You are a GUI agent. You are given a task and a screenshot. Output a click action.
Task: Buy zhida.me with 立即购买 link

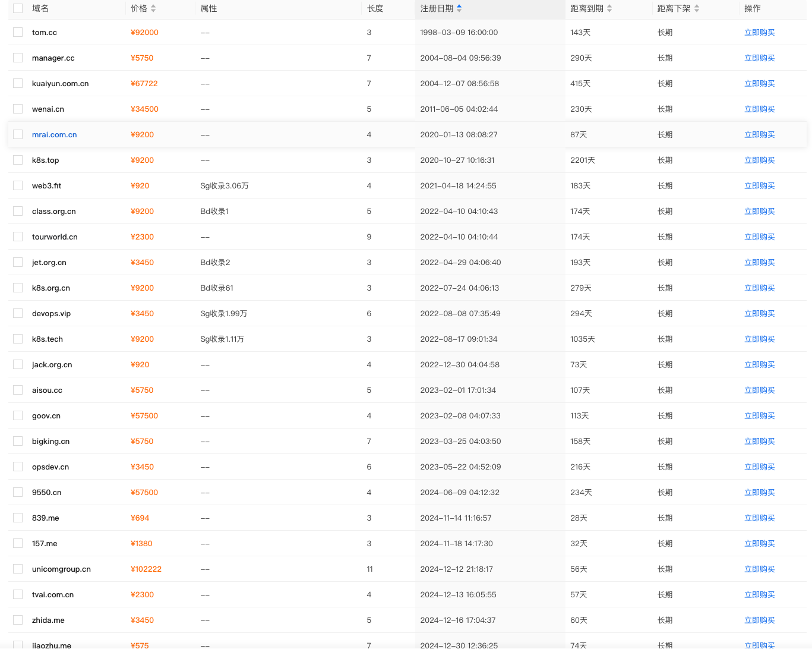759,620
